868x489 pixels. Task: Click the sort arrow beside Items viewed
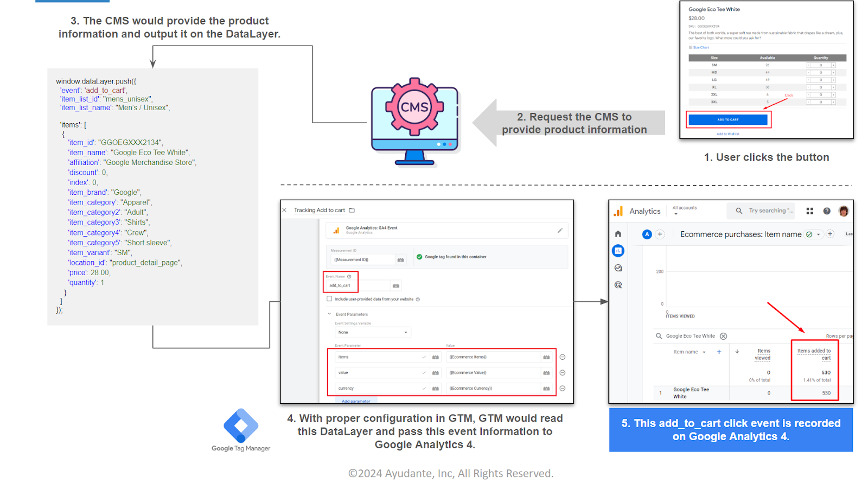pos(737,352)
